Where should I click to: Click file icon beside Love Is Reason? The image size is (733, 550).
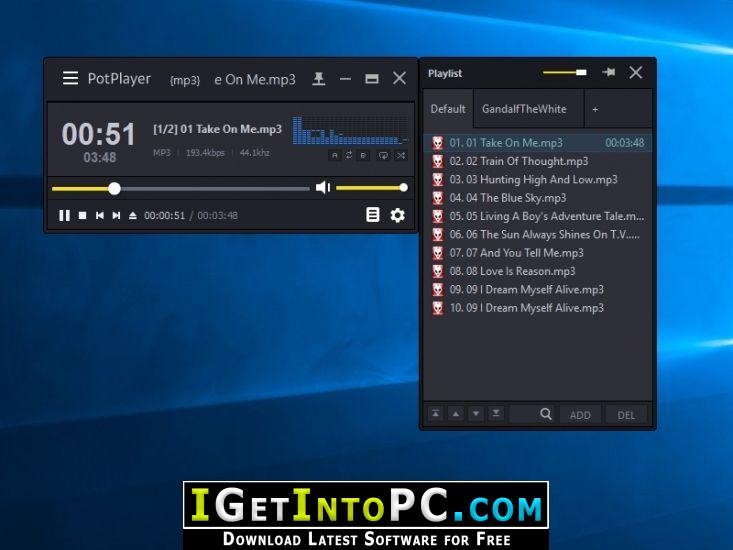point(438,271)
